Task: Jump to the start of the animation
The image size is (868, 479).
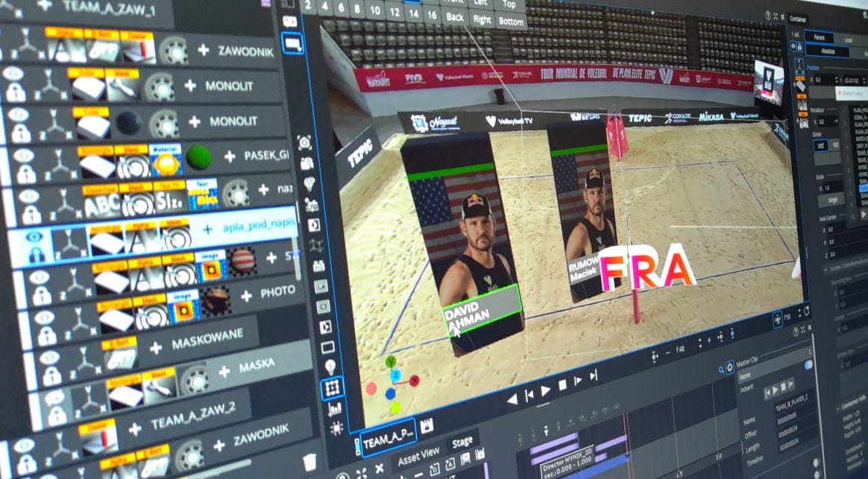Action: [x=529, y=394]
